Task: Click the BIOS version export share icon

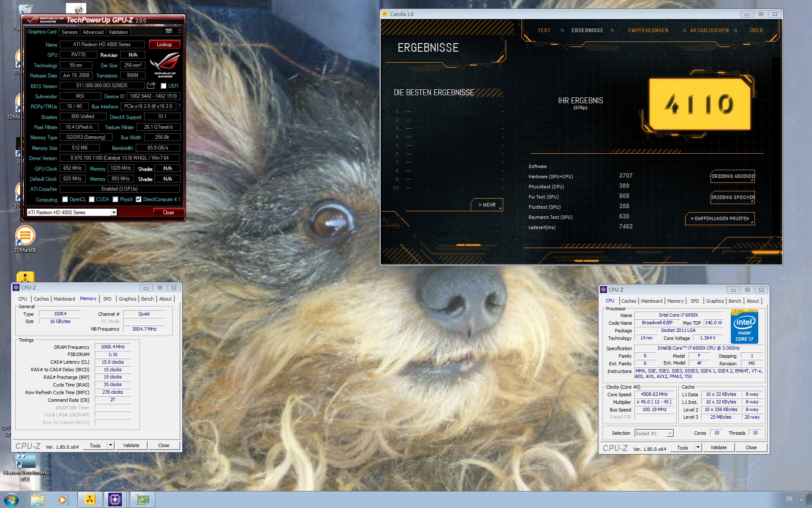Action: 151,86
